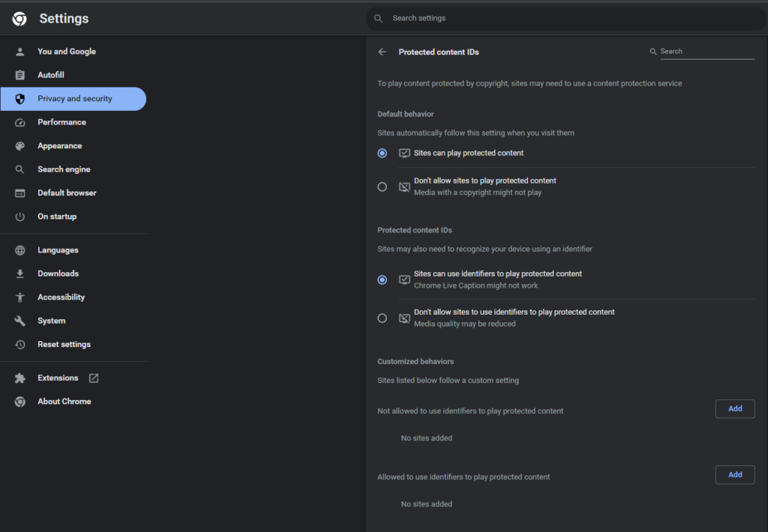Click the System wrench icon

tap(21, 320)
